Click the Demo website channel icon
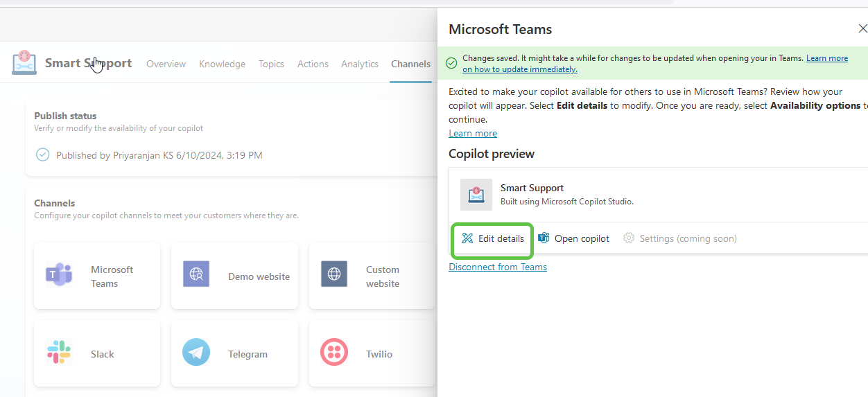Viewport: 868px width, 397px height. tap(196, 274)
